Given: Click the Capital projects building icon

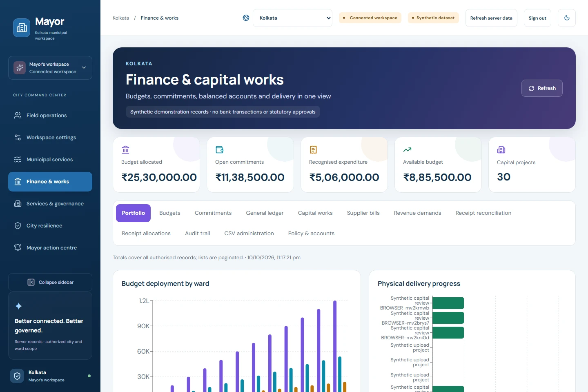Looking at the screenshot, I should click(501, 150).
